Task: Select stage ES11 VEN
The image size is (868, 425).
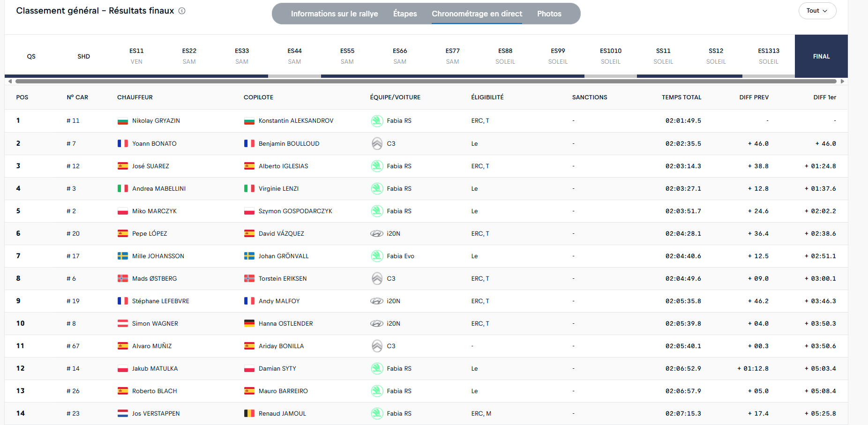Action: point(136,56)
